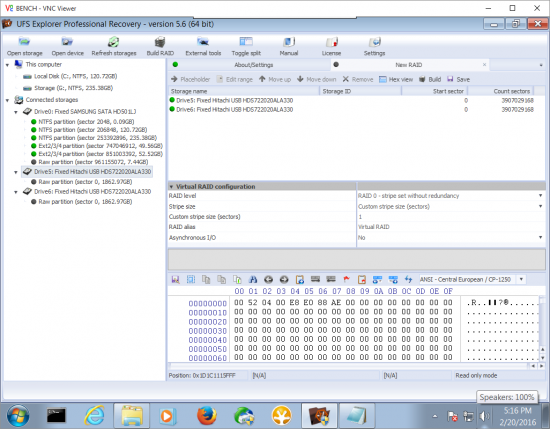
Task: Select Drive6 row in RAID storage list
Action: coord(357,109)
